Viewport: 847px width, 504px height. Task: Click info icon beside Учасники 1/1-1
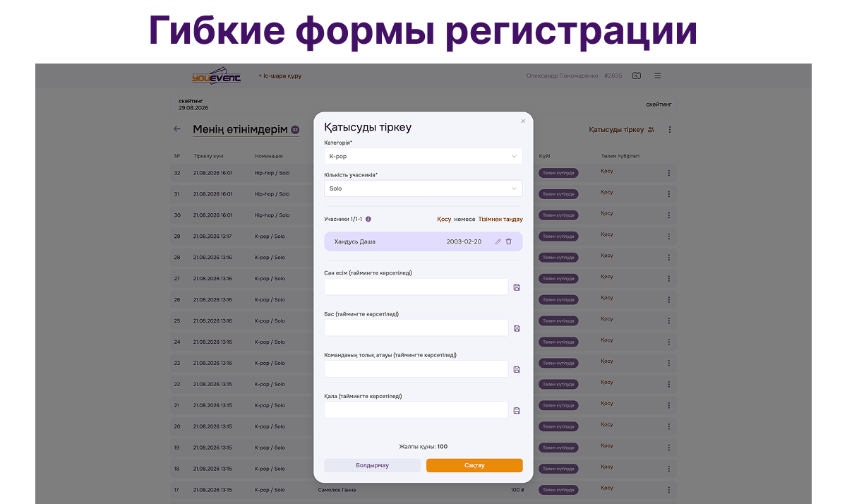point(368,219)
